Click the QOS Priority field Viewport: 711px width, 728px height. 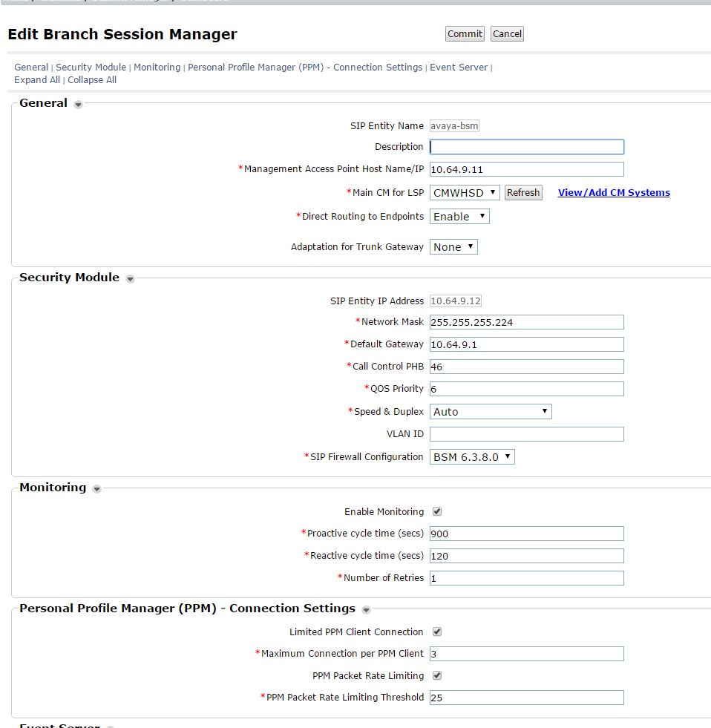527,389
